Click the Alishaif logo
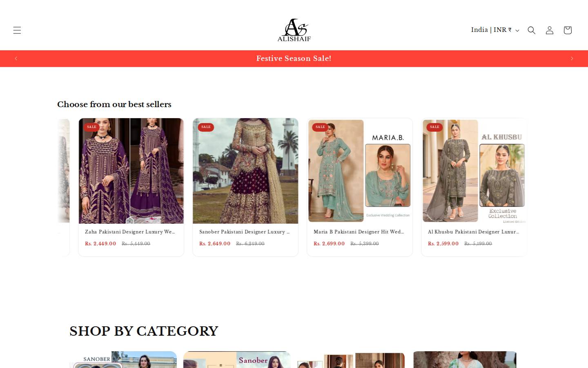Viewport: 588px width, 368px height. click(x=294, y=30)
